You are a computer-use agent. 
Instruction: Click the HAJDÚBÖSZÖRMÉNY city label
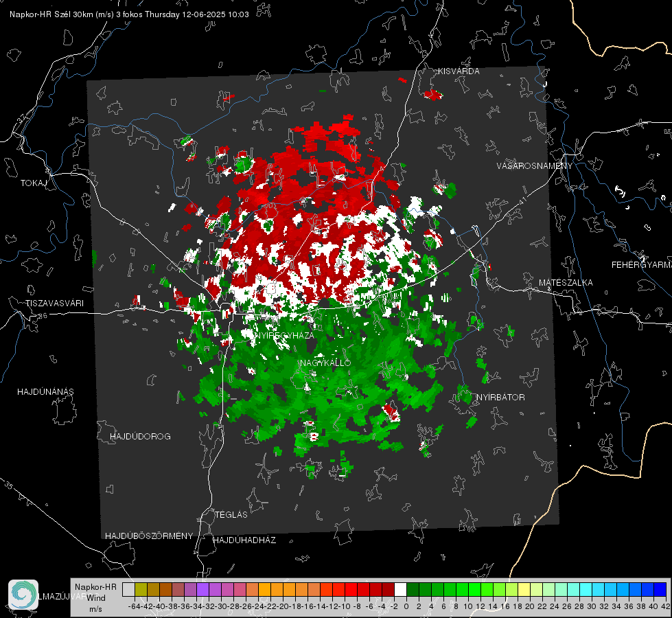coord(149,536)
